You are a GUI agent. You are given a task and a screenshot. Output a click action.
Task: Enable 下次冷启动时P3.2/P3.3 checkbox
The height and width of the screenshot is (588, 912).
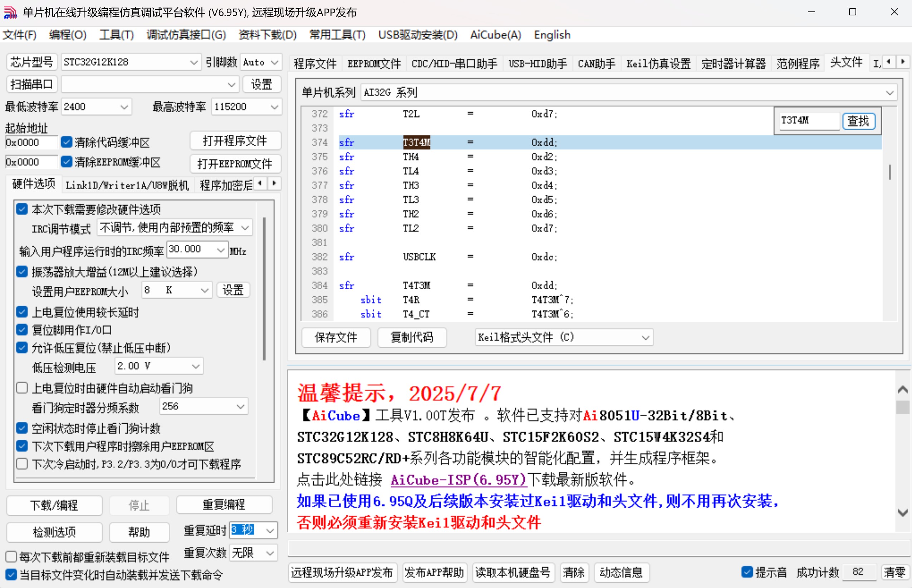click(22, 464)
